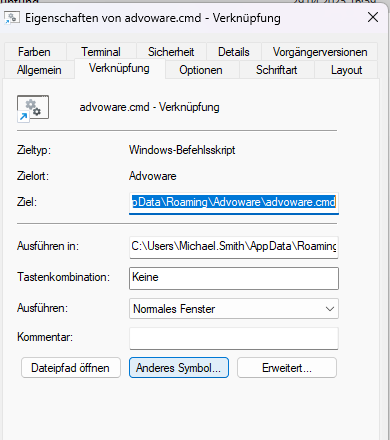This screenshot has height=440, width=390.
Task: Click the advoware.cmd shortcut icon with gears
Action: (33, 109)
